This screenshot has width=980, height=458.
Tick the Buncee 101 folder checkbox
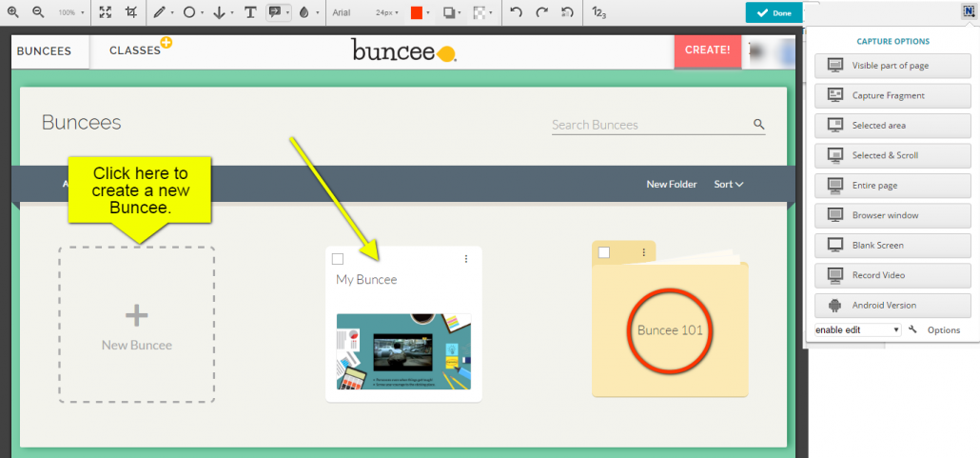coord(604,252)
